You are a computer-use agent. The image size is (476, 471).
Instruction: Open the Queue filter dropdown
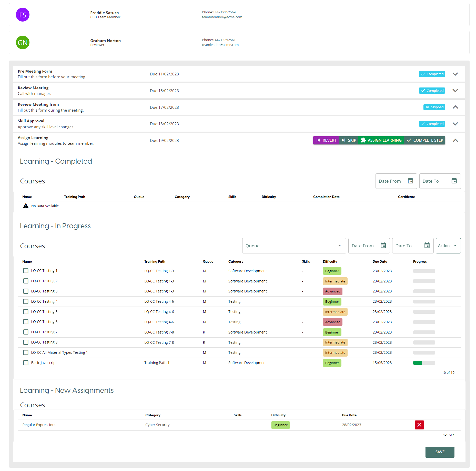click(x=294, y=246)
